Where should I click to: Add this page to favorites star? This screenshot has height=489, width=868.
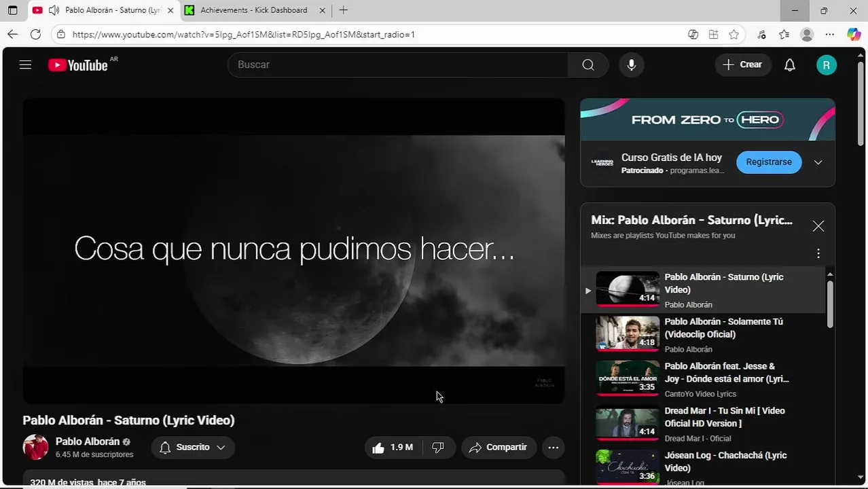tap(734, 35)
